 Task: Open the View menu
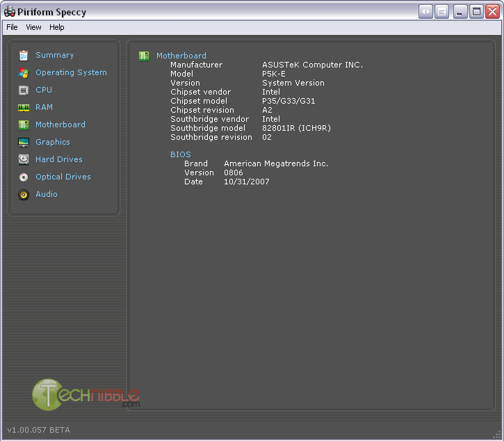coord(33,27)
